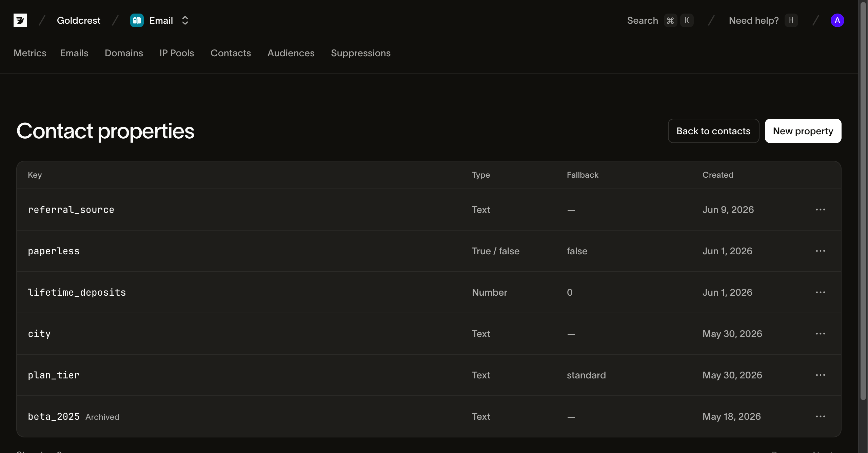Screen dimensions: 868x453
Task: Switch to the Metrics tab
Action: tap(30, 53)
